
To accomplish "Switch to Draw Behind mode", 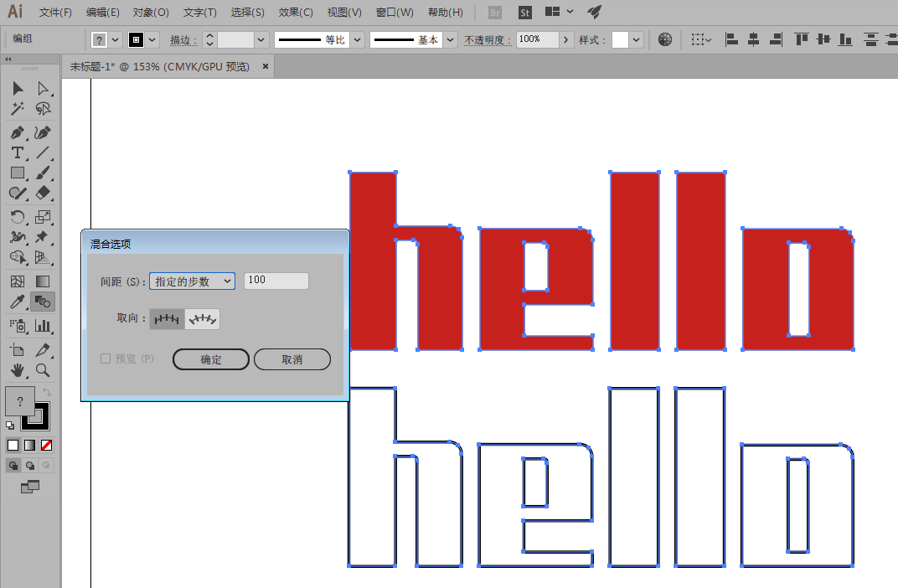I will coord(30,466).
